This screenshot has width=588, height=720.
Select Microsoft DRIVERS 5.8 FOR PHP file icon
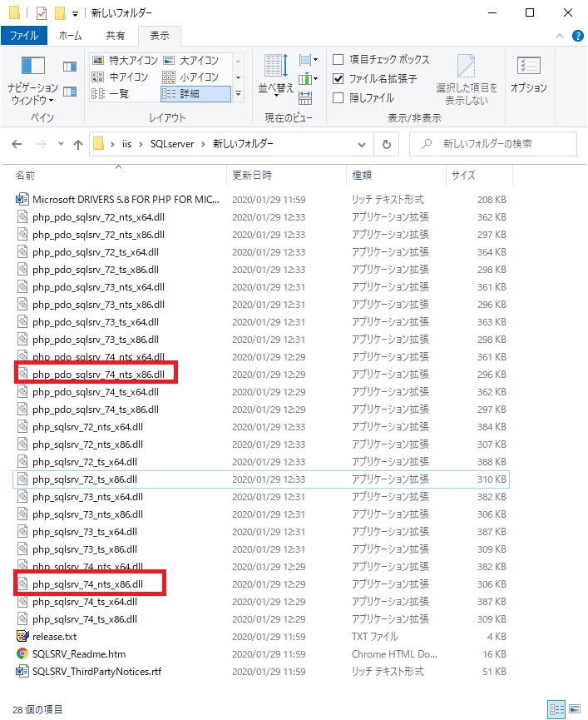coord(22,199)
